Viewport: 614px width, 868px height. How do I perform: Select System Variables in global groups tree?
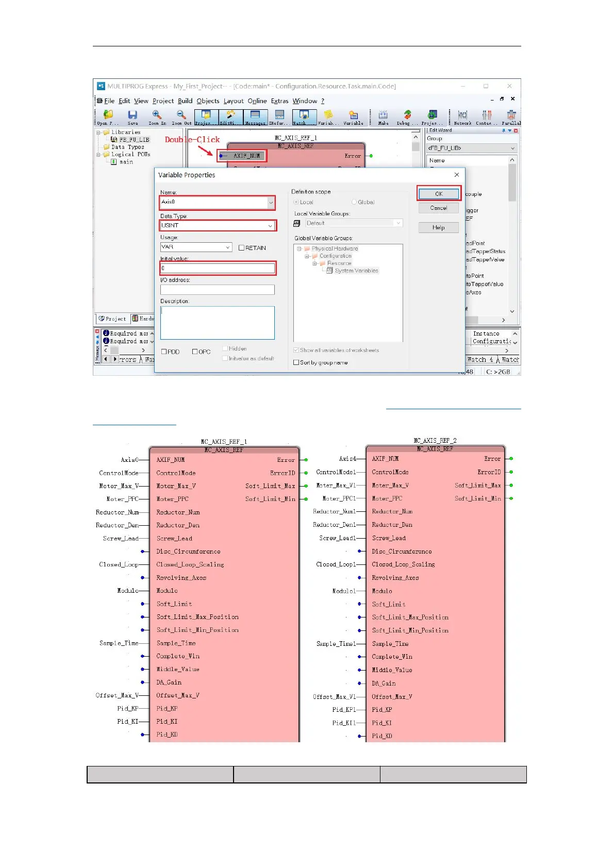tap(356, 271)
